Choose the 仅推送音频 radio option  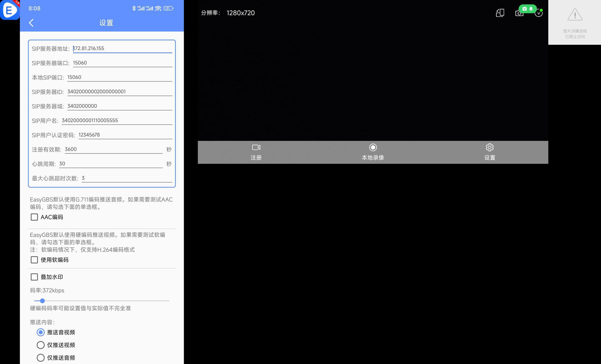click(40, 358)
